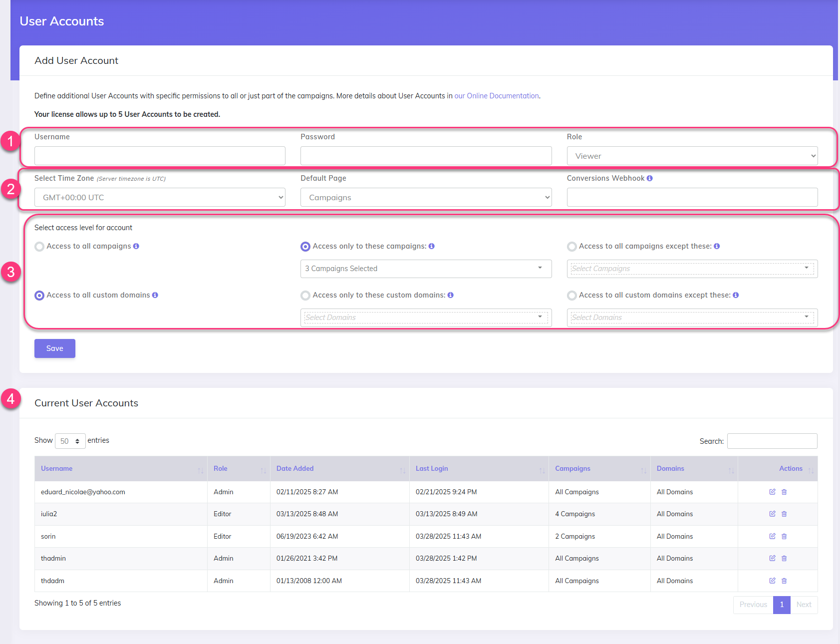Click the Search field in Current User Accounts
The width and height of the screenshot is (840, 644).
click(x=772, y=441)
